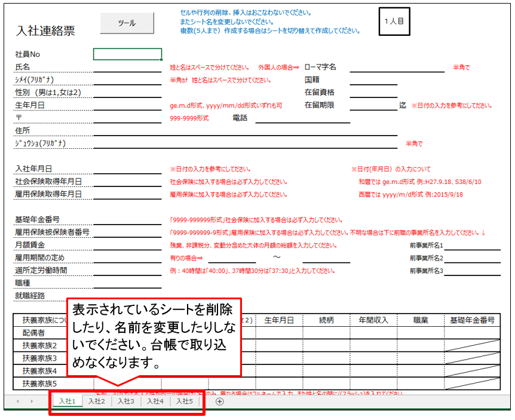Click the 配偶者 row 生年月日 cell

pyautogui.click(x=279, y=333)
